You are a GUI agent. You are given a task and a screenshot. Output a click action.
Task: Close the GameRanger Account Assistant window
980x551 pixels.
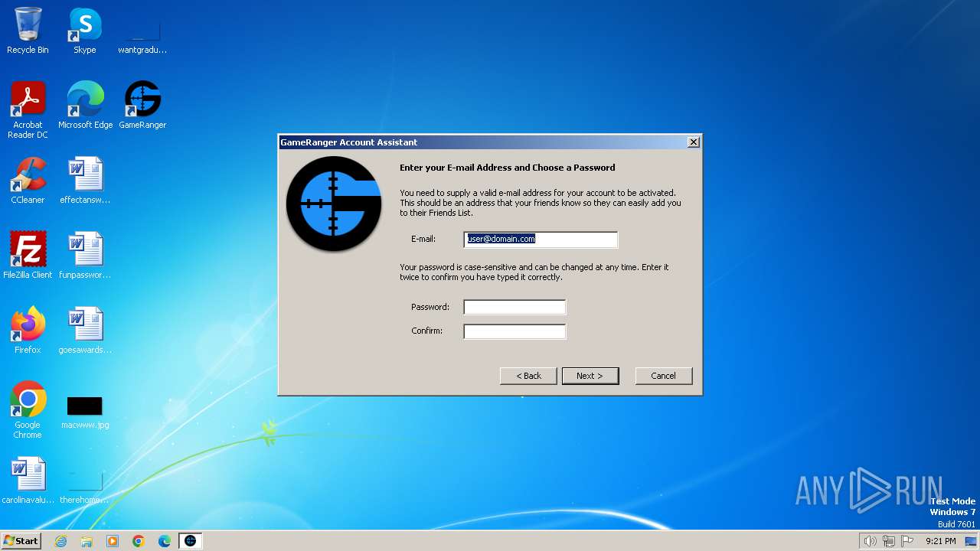[x=693, y=142]
